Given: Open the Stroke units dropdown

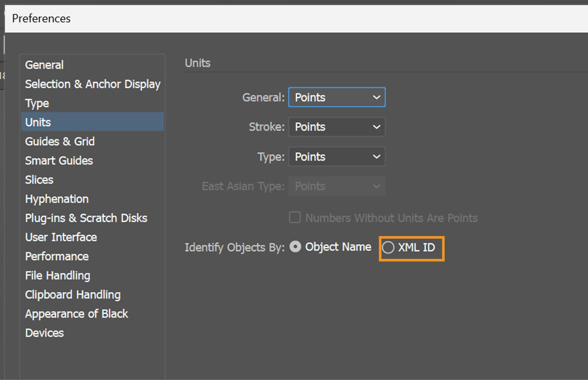Looking at the screenshot, I should click(x=336, y=127).
